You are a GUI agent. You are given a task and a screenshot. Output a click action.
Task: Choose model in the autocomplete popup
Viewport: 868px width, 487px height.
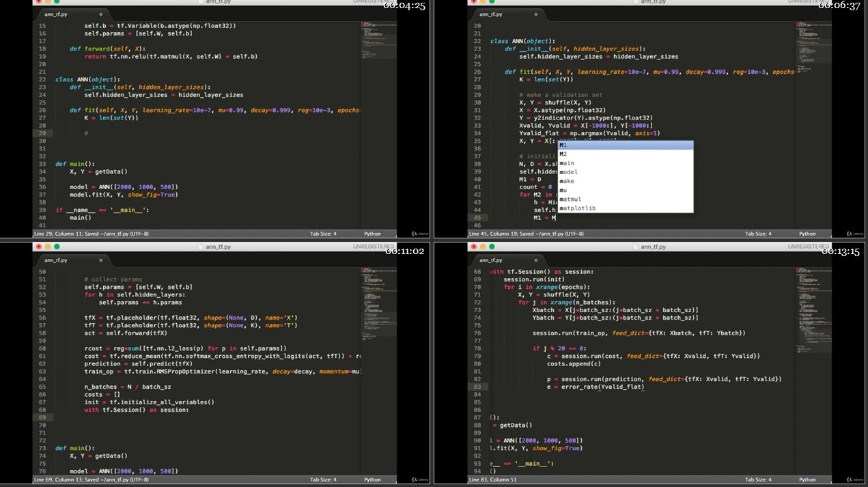625,172
